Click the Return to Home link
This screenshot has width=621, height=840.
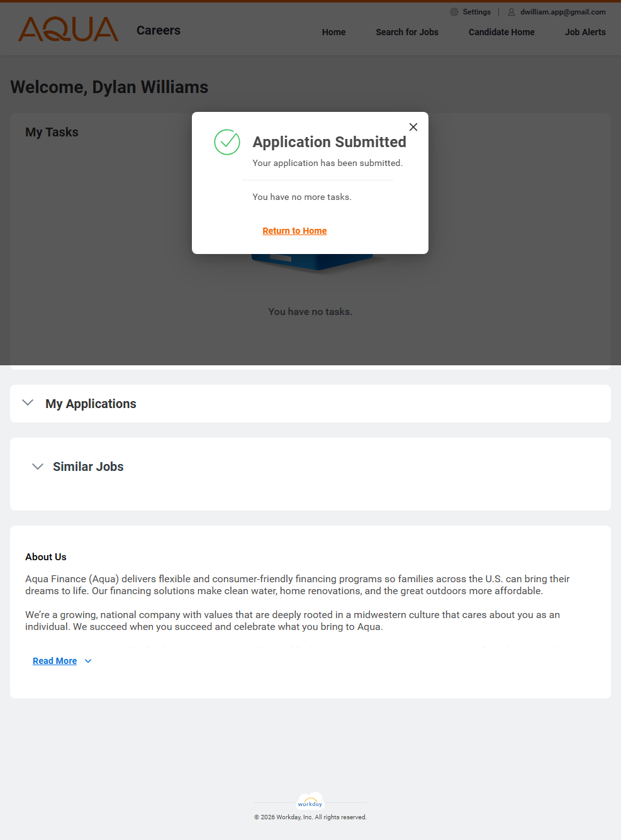coord(294,231)
